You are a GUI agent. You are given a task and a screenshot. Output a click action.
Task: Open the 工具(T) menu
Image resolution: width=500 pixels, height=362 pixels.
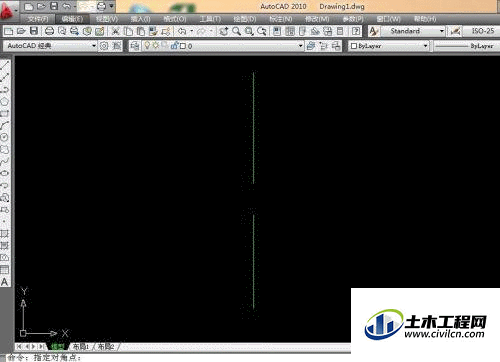pos(210,19)
